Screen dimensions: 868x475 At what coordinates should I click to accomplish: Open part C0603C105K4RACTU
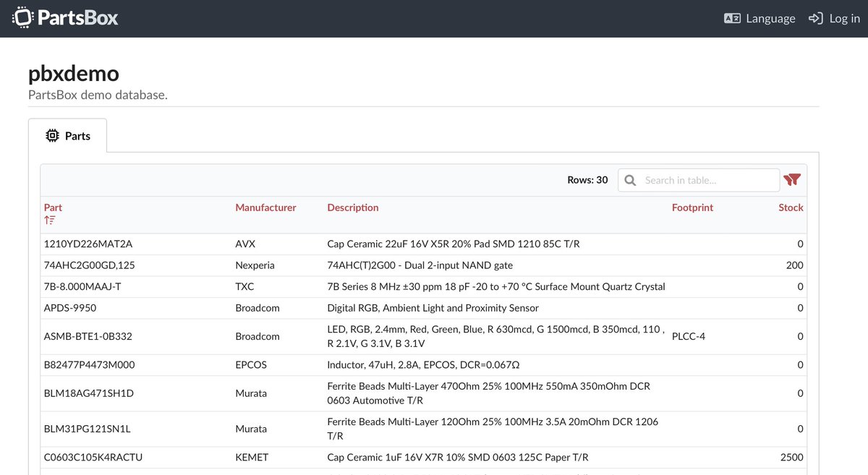[93, 457]
